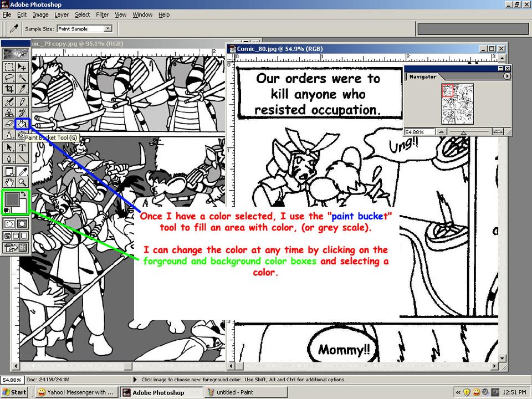Choose Standard Screen Mode
532x399 pixels.
coord(7,236)
